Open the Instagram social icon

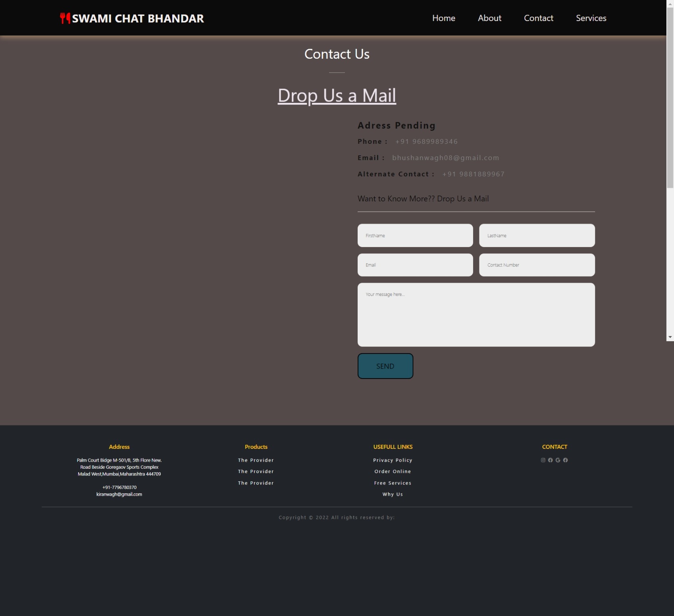pyautogui.click(x=543, y=460)
